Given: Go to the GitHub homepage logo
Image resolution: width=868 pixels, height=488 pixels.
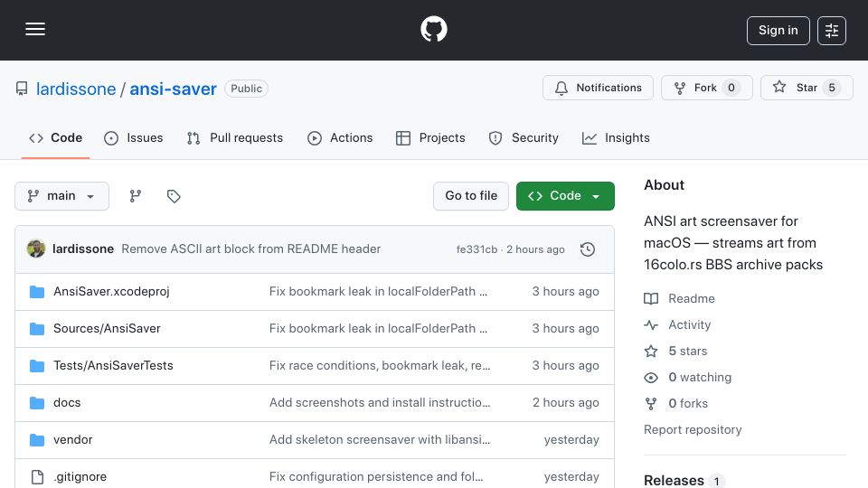Looking at the screenshot, I should coord(433,29).
